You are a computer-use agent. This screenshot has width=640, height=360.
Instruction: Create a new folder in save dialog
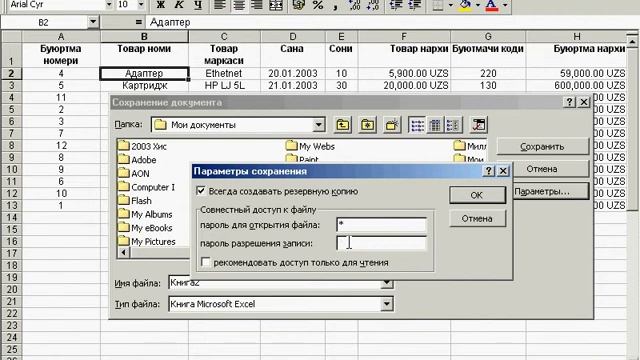pyautogui.click(x=392, y=125)
